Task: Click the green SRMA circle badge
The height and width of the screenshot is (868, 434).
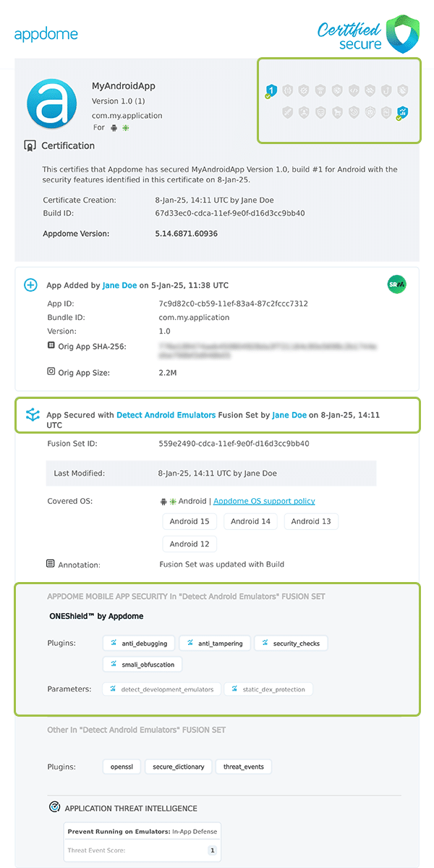Action: (x=396, y=285)
